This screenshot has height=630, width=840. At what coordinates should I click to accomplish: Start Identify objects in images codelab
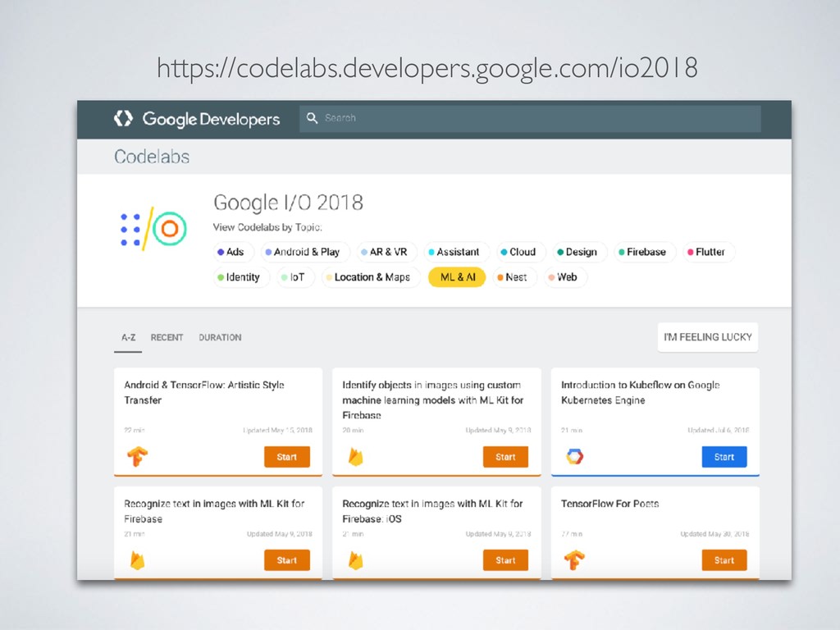click(x=505, y=457)
